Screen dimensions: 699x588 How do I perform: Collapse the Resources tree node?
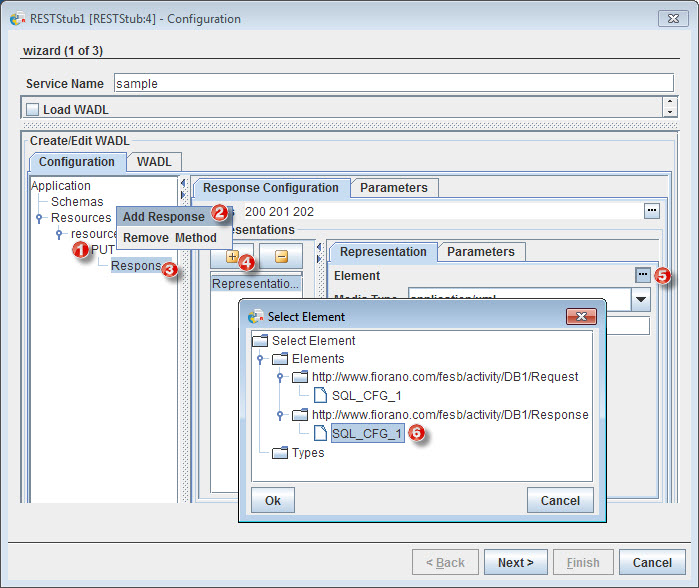pos(39,218)
